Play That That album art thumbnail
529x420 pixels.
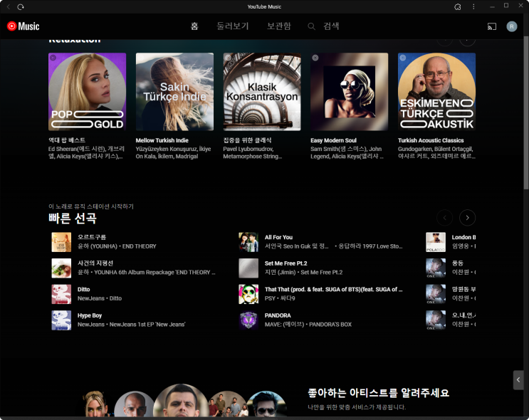tap(248, 294)
